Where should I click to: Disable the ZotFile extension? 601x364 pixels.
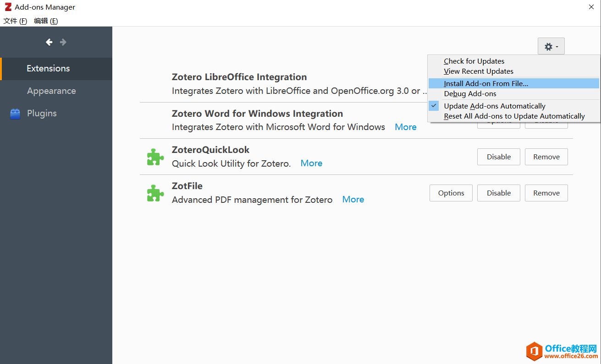499,193
